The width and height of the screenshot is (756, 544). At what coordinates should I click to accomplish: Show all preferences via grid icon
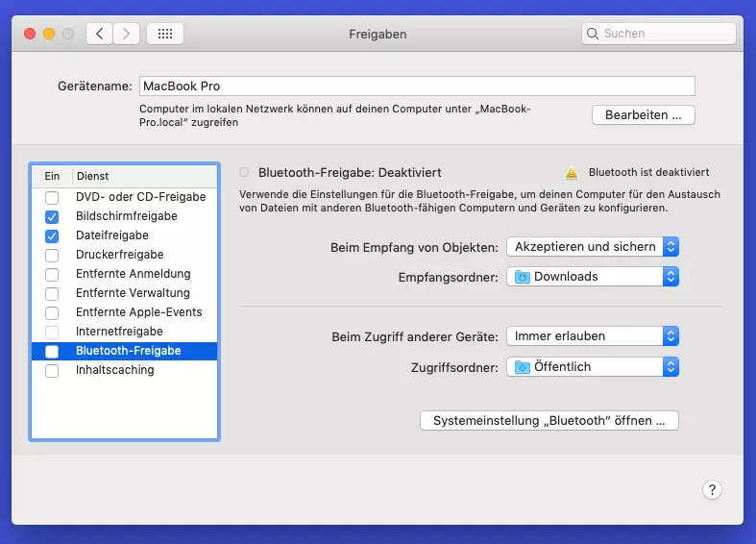pos(165,34)
